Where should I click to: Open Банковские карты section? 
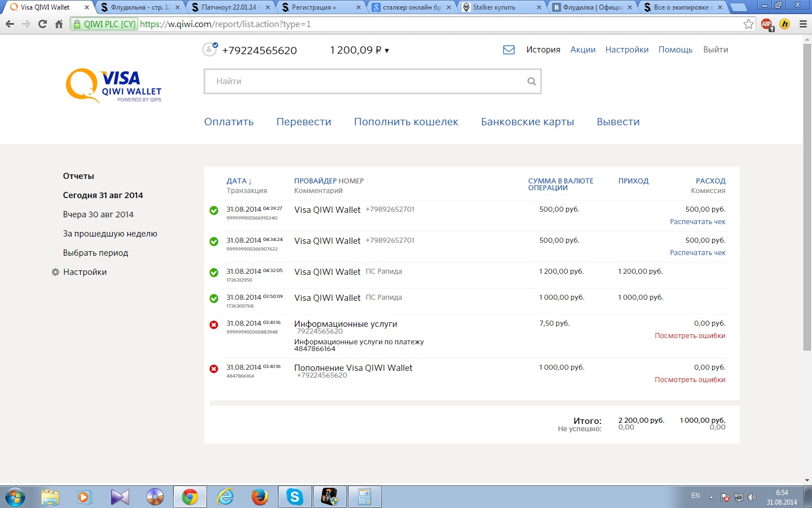(x=527, y=122)
